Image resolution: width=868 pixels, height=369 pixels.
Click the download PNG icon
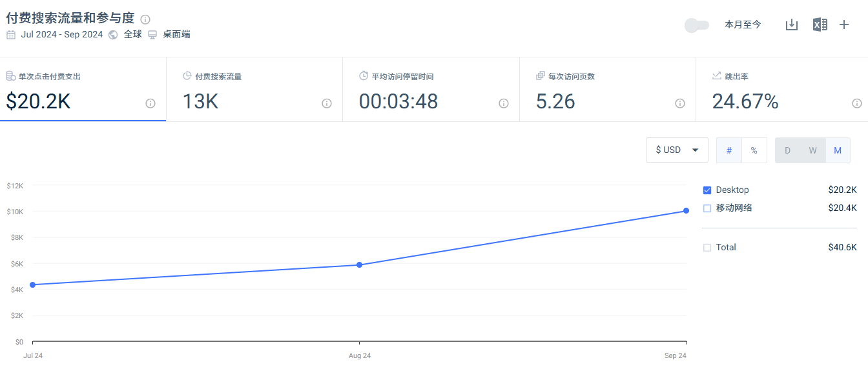[x=791, y=25]
